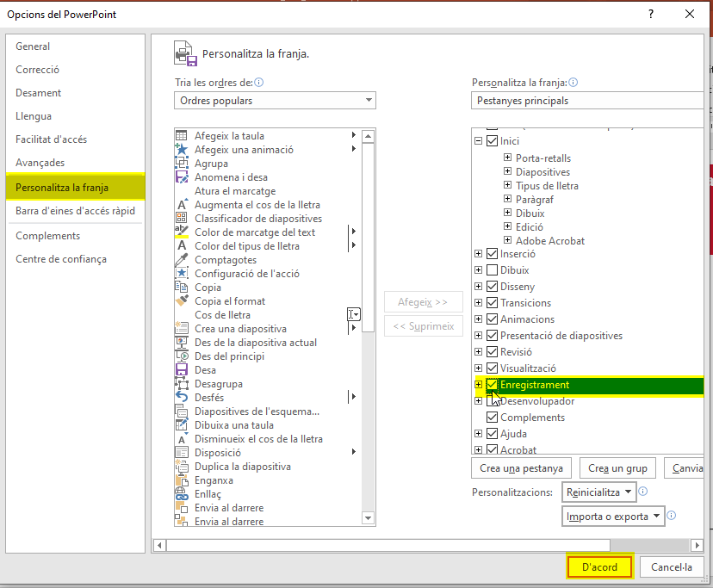This screenshot has width=713, height=588.
Task: Expand the Inserció tree node
Action: pyautogui.click(x=479, y=254)
